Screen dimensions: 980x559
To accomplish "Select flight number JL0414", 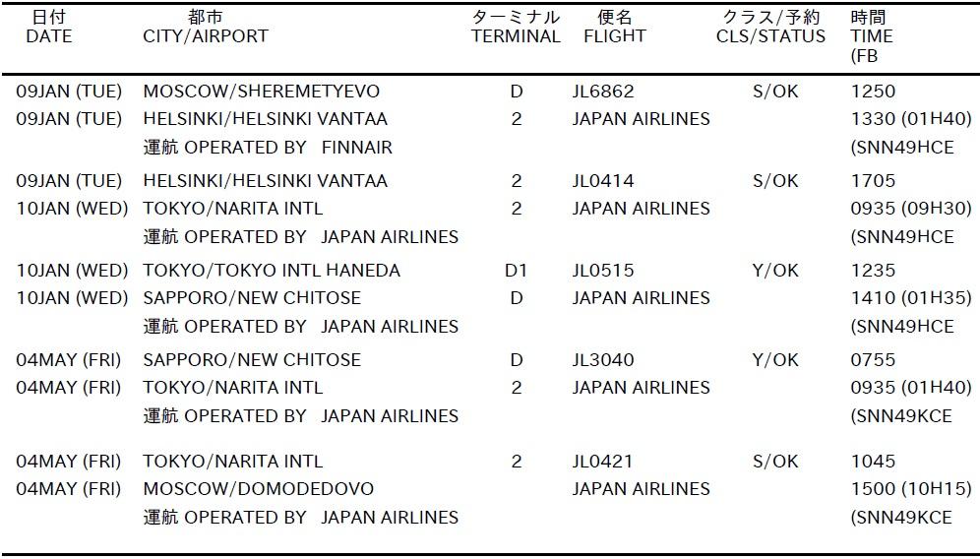I will click(x=603, y=181).
